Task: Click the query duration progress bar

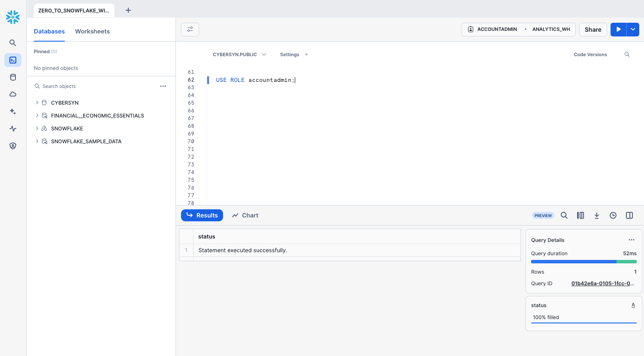Action: pyautogui.click(x=584, y=262)
